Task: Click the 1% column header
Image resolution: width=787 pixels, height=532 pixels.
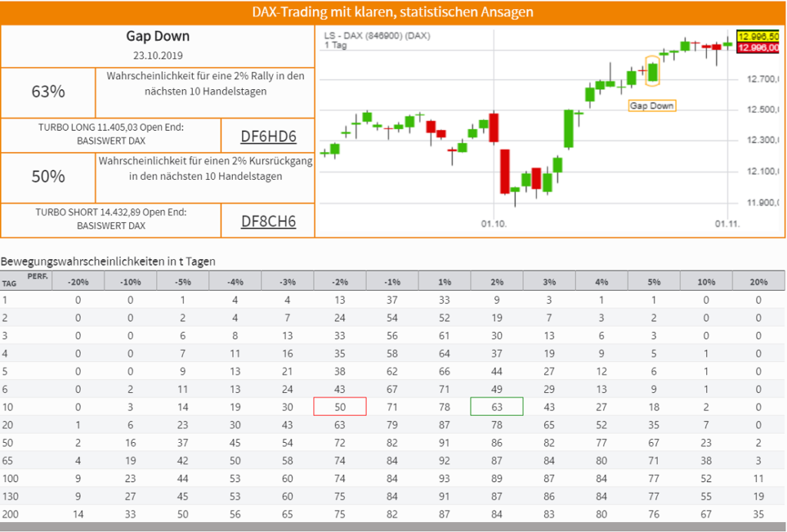Action: coord(445,282)
